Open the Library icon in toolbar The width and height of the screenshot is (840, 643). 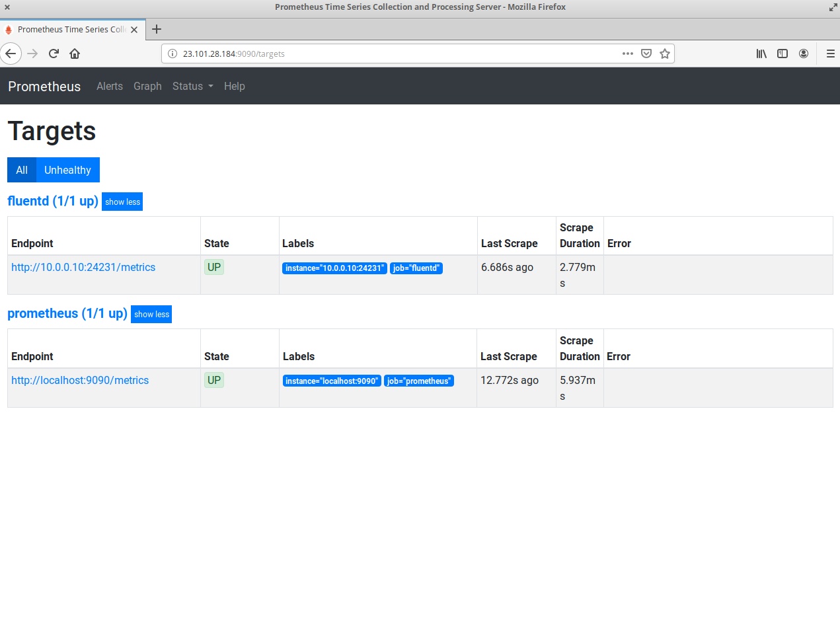click(761, 54)
